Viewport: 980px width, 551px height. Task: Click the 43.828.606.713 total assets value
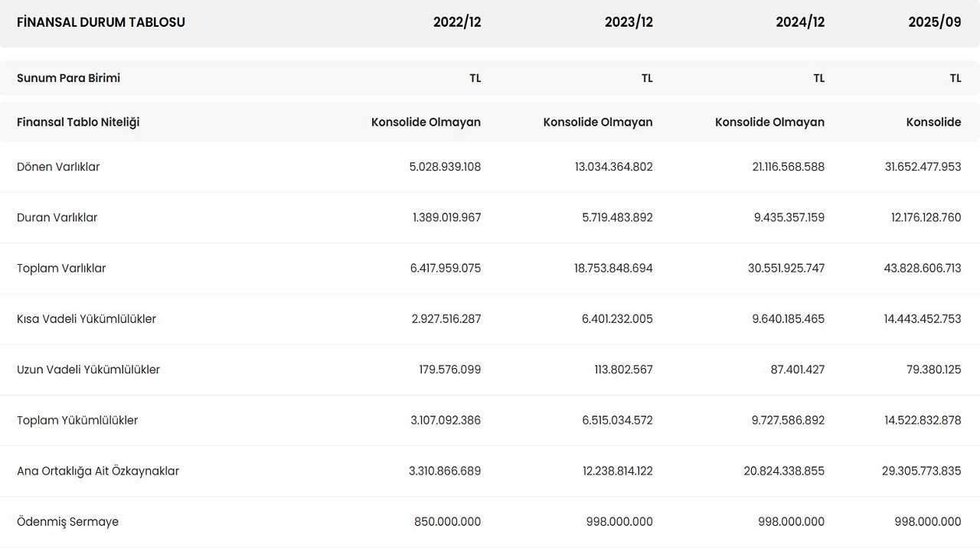click(923, 269)
